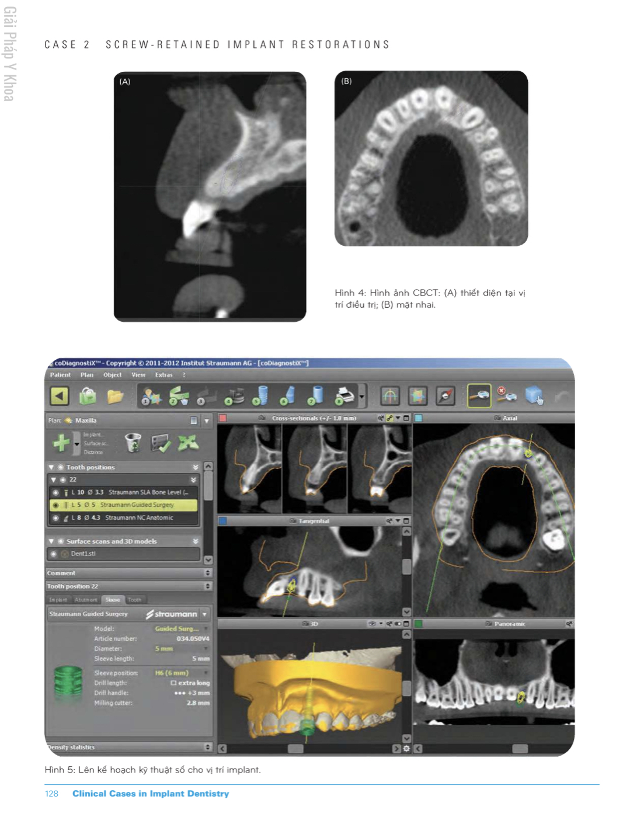Click the cyan color square of Axial view
Viewport: 644px width, 838px height.
(418, 418)
